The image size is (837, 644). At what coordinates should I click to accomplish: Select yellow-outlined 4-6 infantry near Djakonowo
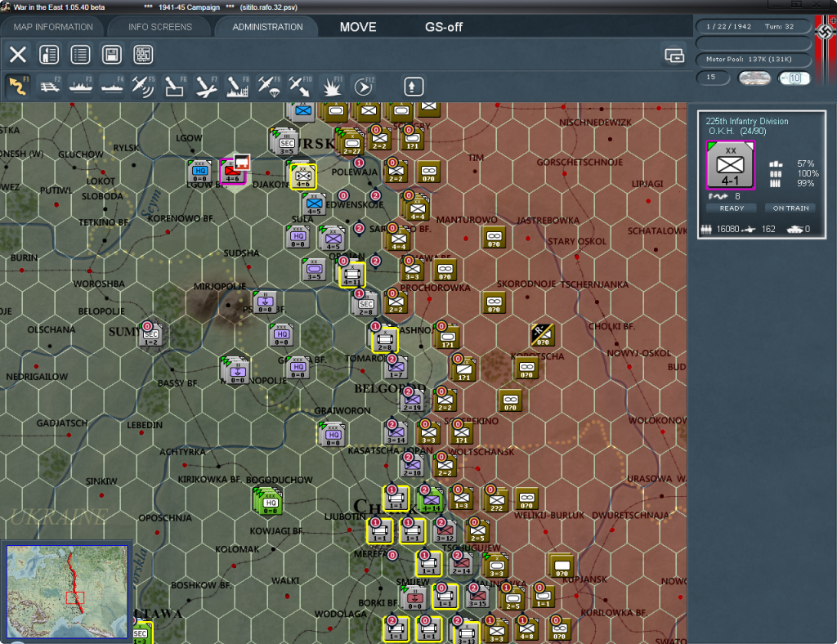click(x=302, y=176)
